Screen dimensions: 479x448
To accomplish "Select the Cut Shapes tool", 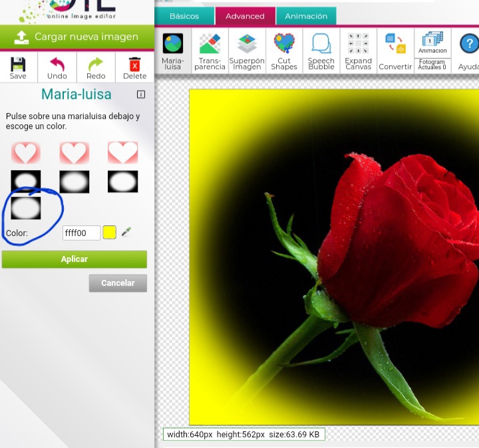I will coord(284,45).
